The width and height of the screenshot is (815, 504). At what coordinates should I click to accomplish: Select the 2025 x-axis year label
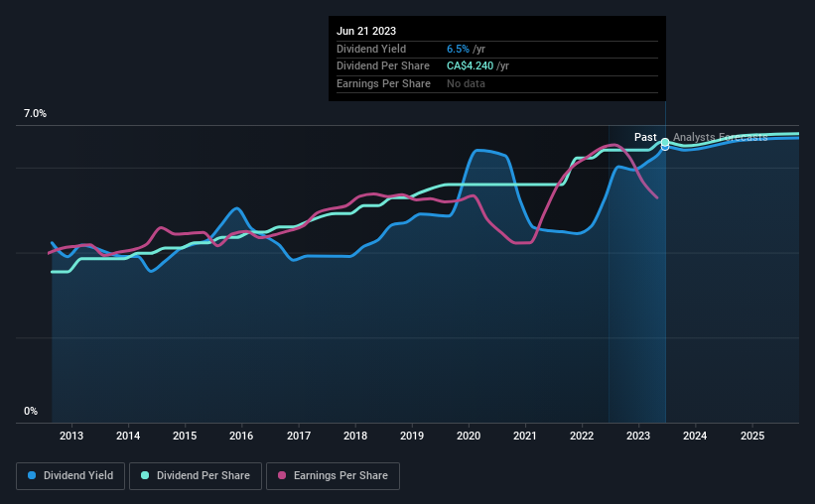click(752, 436)
